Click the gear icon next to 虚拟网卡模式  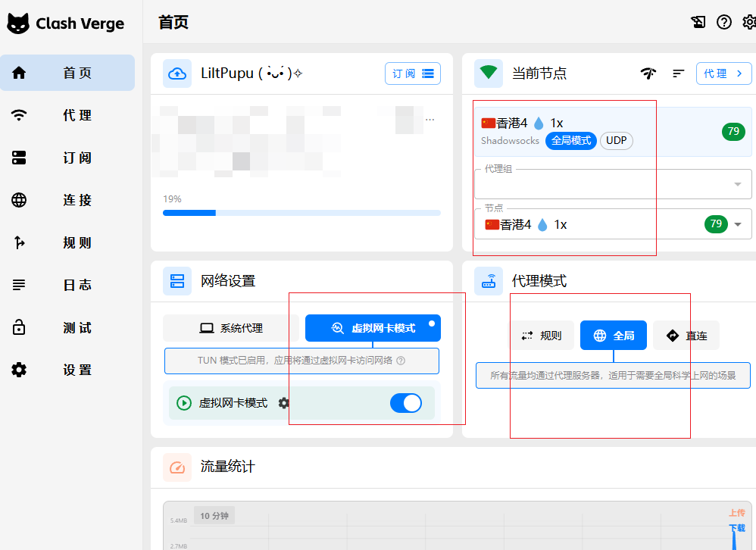point(284,403)
